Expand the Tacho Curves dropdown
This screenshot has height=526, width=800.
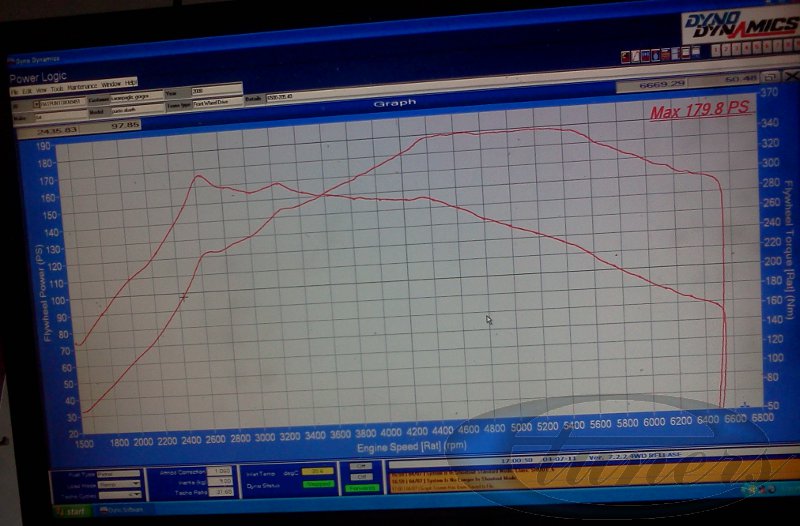point(138,494)
